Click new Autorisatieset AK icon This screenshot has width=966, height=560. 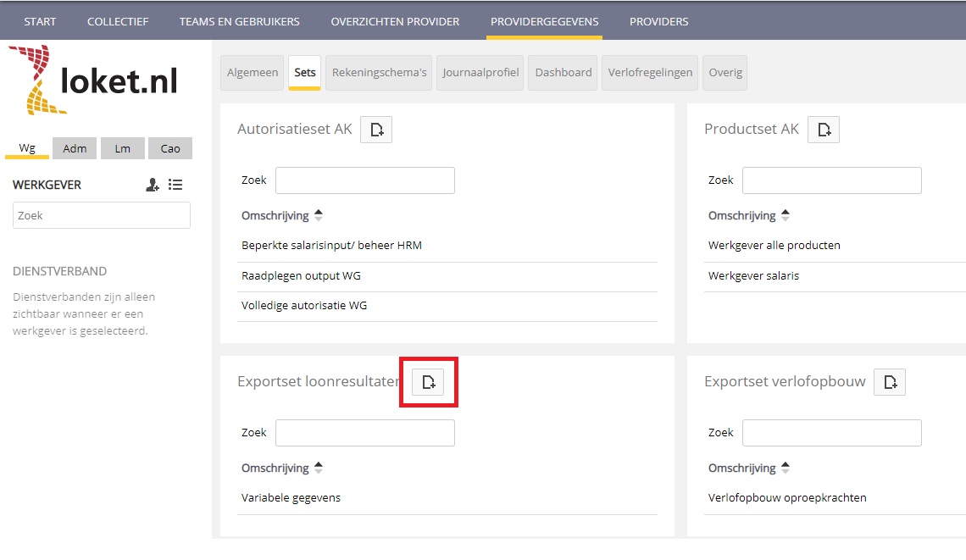tap(376, 130)
